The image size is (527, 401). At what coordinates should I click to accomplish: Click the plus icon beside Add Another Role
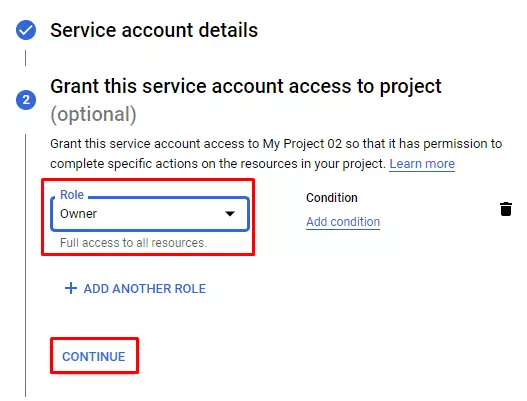pyautogui.click(x=71, y=288)
